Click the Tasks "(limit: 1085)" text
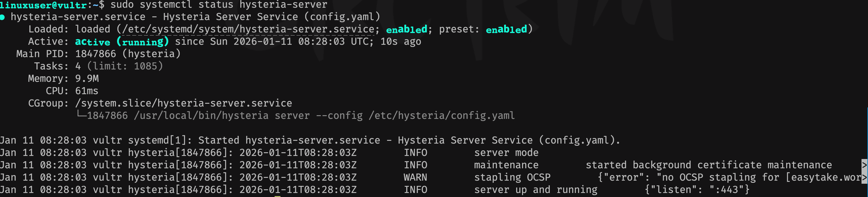868x197 pixels. click(x=125, y=66)
